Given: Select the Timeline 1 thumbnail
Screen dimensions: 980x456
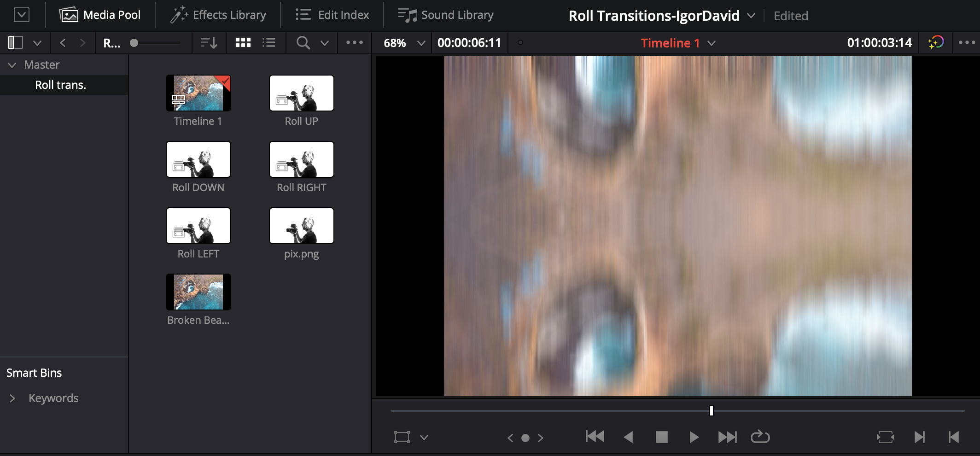Looking at the screenshot, I should (x=198, y=93).
